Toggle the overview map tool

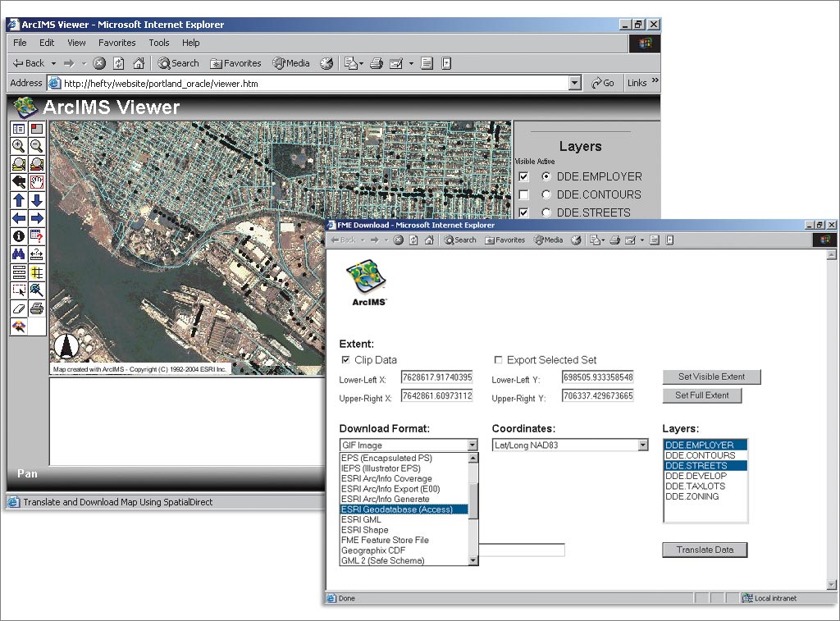36,129
